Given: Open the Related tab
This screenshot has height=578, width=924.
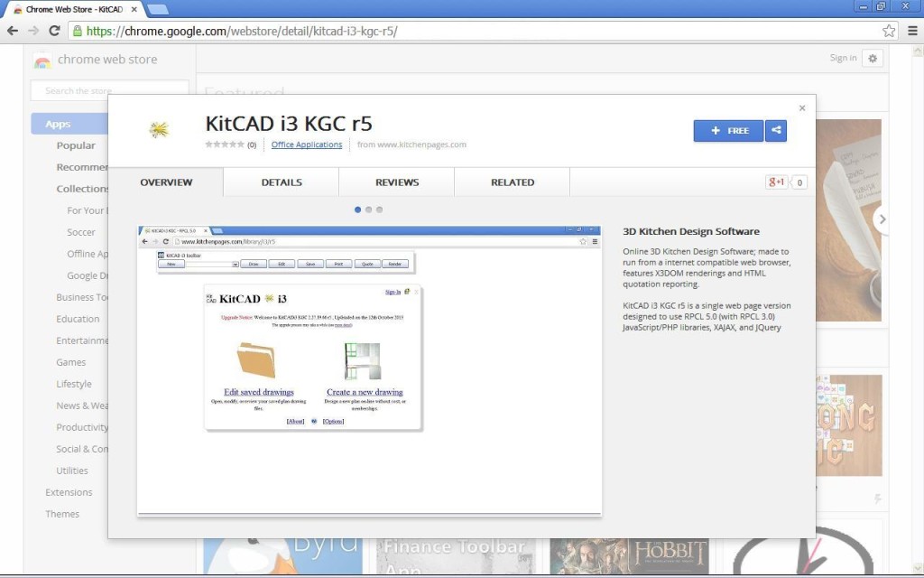Looking at the screenshot, I should (x=513, y=182).
